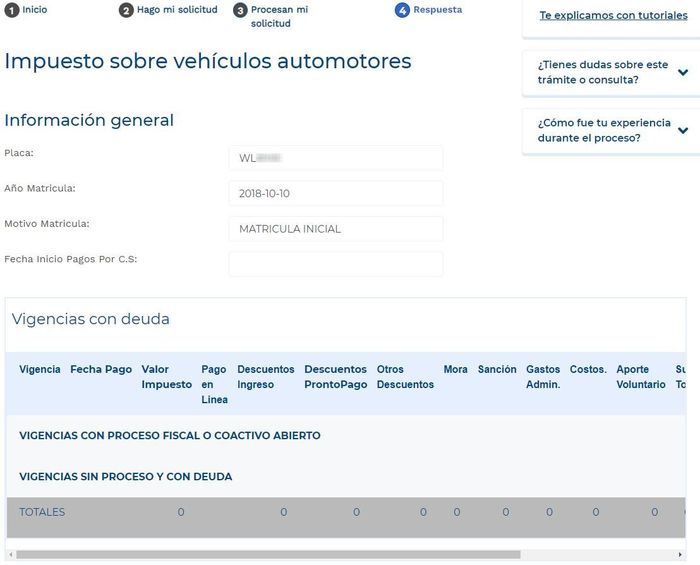Click the Placa input field
The width and height of the screenshot is (700, 565).
(335, 158)
